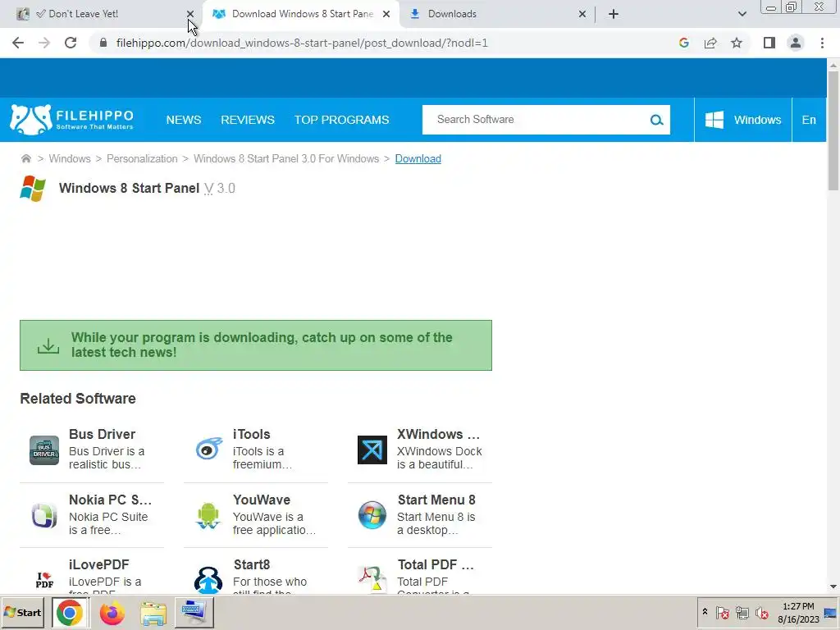Click the Action Center flag tray icon
The width and height of the screenshot is (840, 630).
(x=722, y=612)
